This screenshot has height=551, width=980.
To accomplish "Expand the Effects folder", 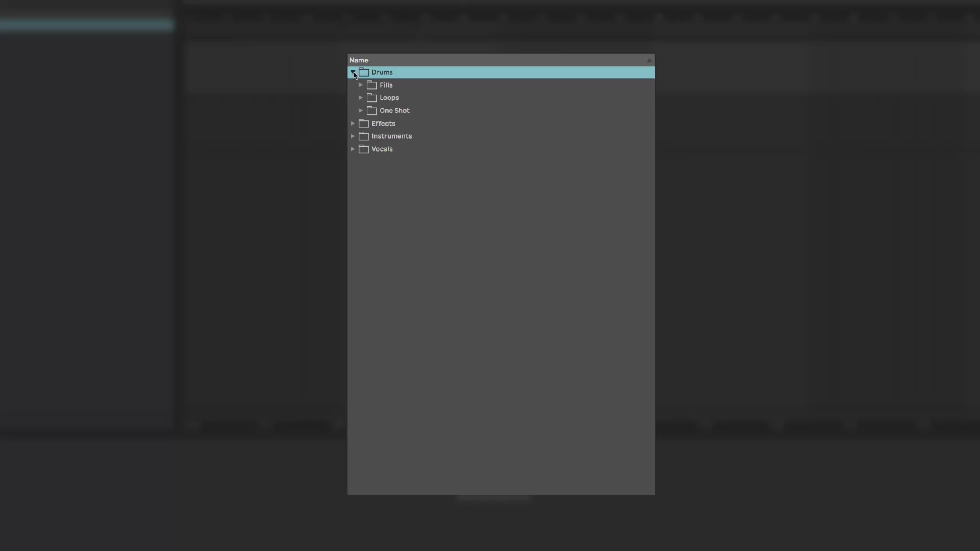I will pyautogui.click(x=352, y=123).
